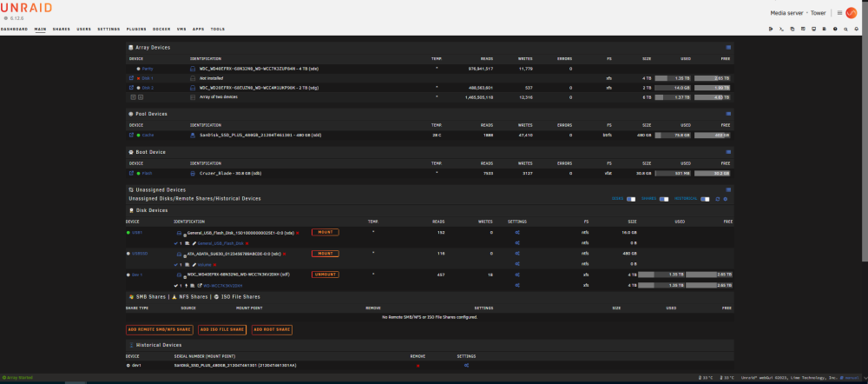Click the Cruzer_Blade flash disk icon
The height and width of the screenshot is (384, 868).
point(194,173)
